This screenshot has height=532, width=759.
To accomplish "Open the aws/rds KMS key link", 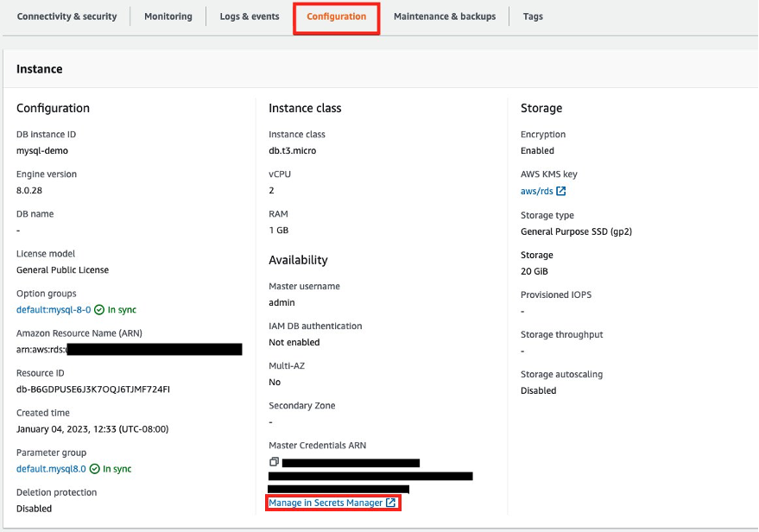I will pyautogui.click(x=535, y=191).
